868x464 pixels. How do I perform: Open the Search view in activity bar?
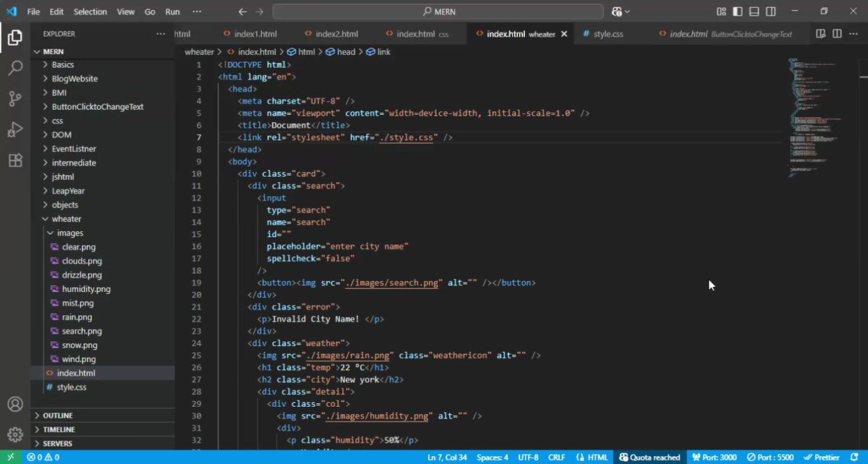[14, 69]
